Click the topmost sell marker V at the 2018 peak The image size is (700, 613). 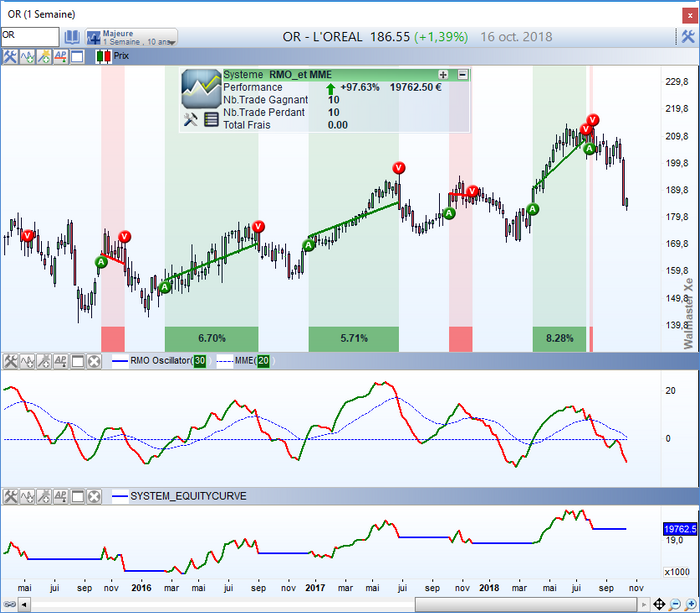point(592,120)
